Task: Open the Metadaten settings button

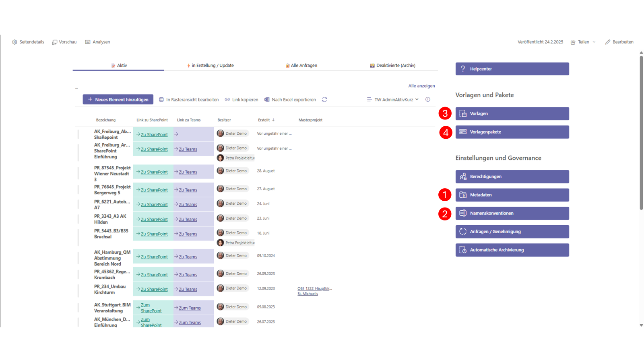Action: tap(512, 195)
